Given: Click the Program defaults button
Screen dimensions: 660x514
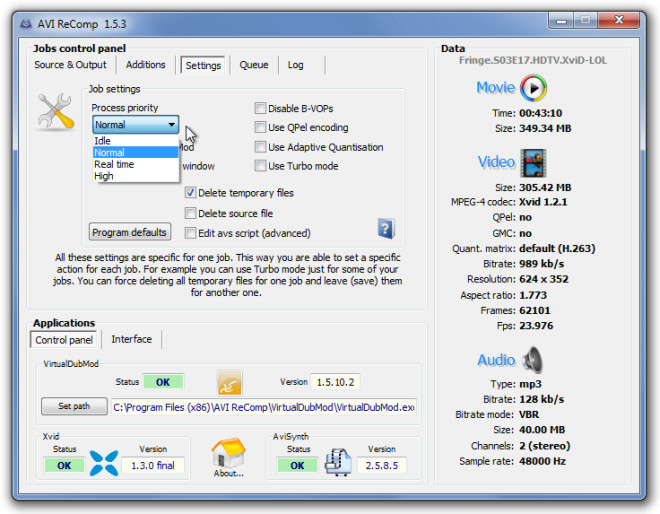Looking at the screenshot, I should pyautogui.click(x=130, y=232).
